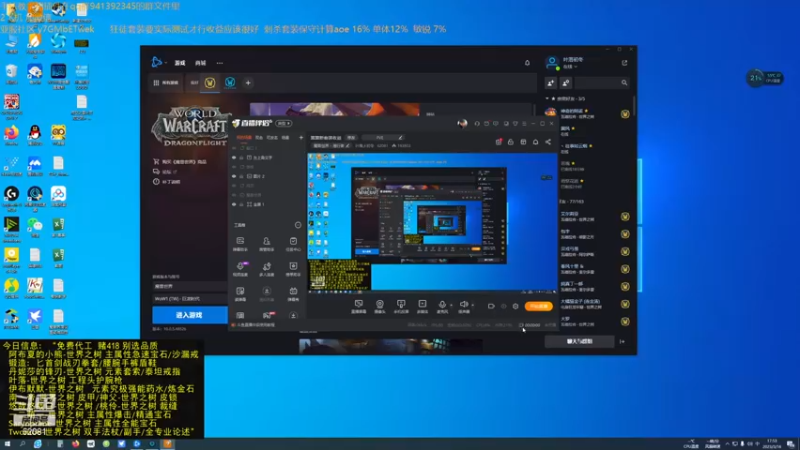Screen dimensions: 800x450
Task: Click the grid layout icon above preview
Action: [x=523, y=142]
